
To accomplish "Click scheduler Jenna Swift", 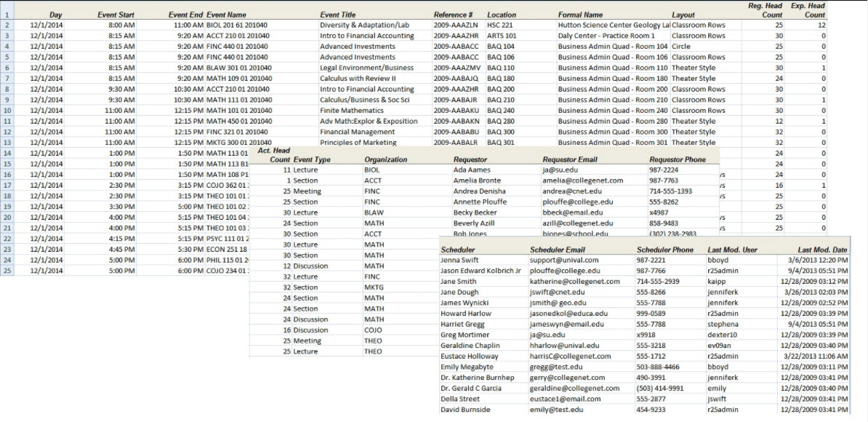I will 459,260.
